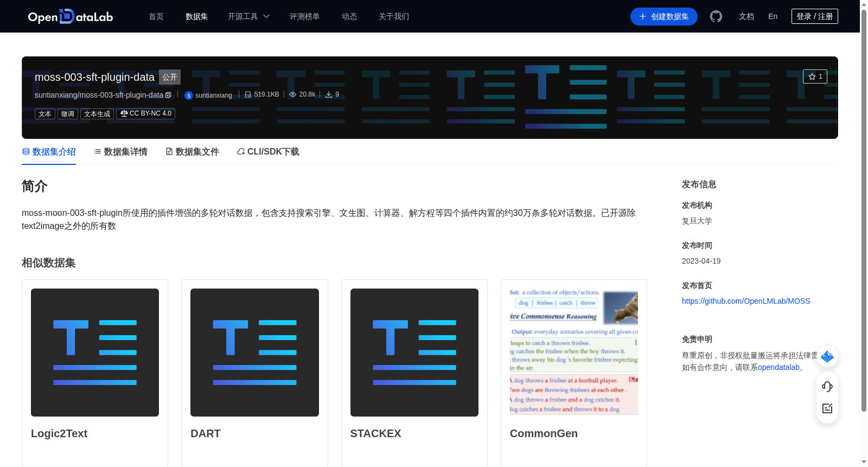Click the opendatalab contact link
Viewport: 868px width, 467px height.
[778, 367]
